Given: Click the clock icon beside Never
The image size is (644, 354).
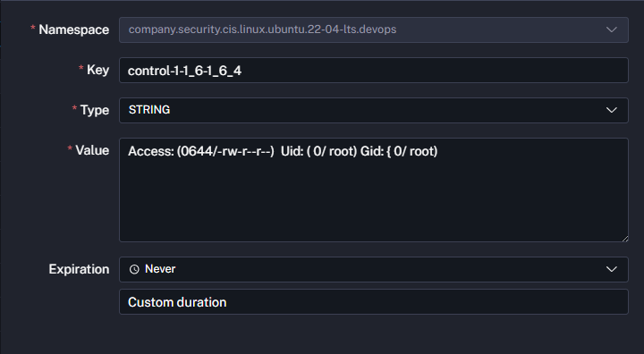Looking at the screenshot, I should (134, 269).
